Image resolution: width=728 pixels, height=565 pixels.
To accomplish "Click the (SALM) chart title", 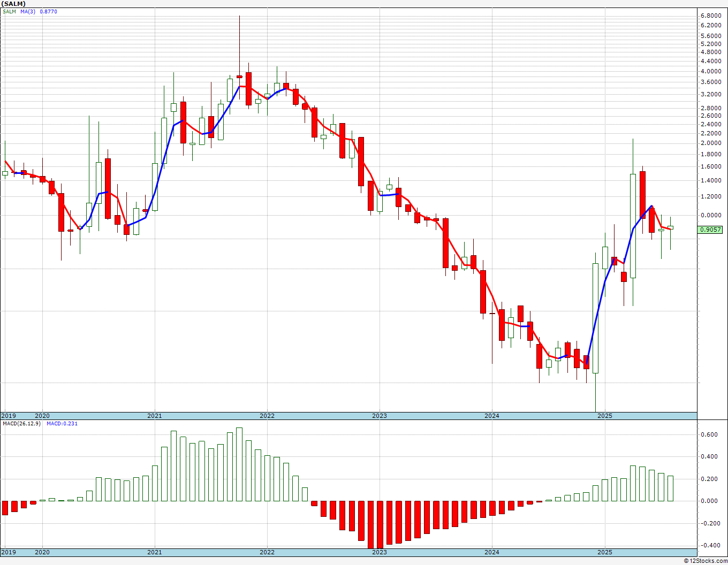I will click(14, 4).
